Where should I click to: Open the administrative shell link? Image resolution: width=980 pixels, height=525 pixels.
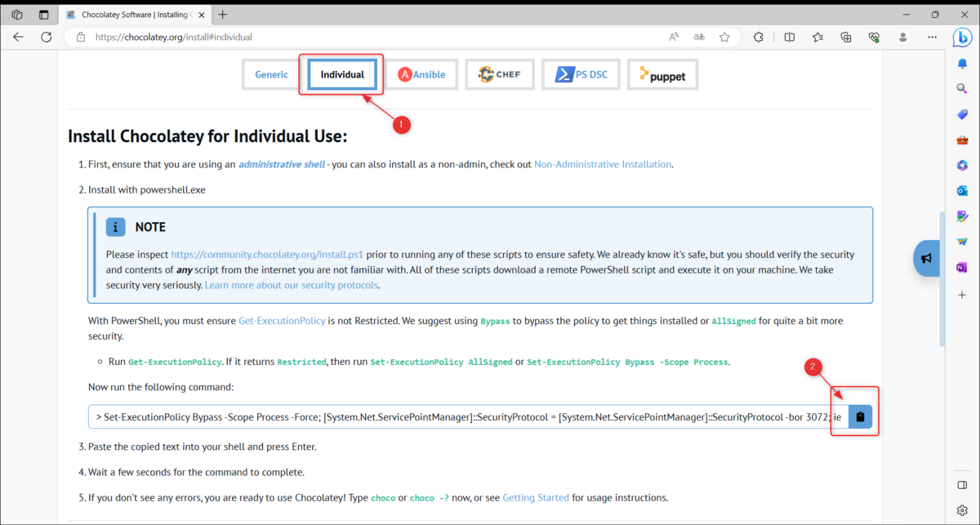[x=282, y=164]
